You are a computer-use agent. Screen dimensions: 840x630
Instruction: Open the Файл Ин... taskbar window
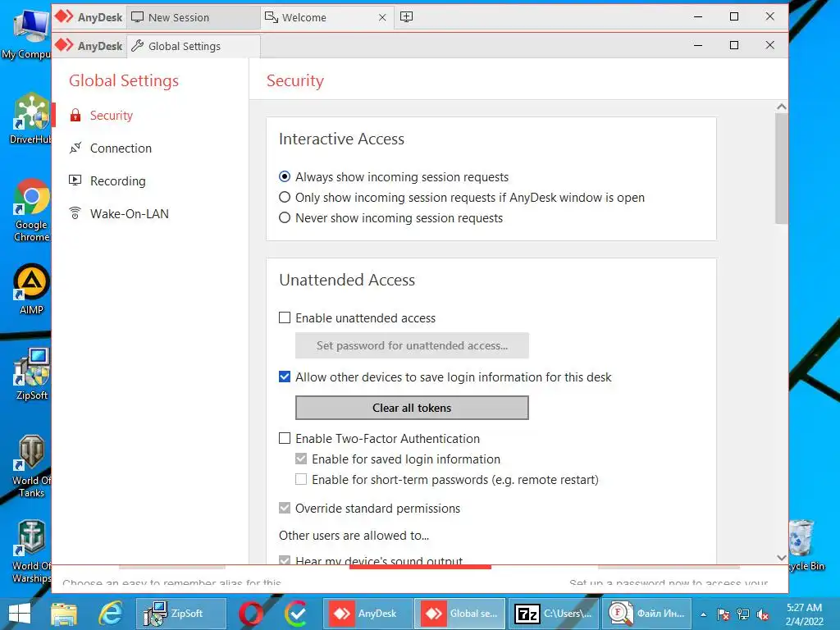coord(646,614)
